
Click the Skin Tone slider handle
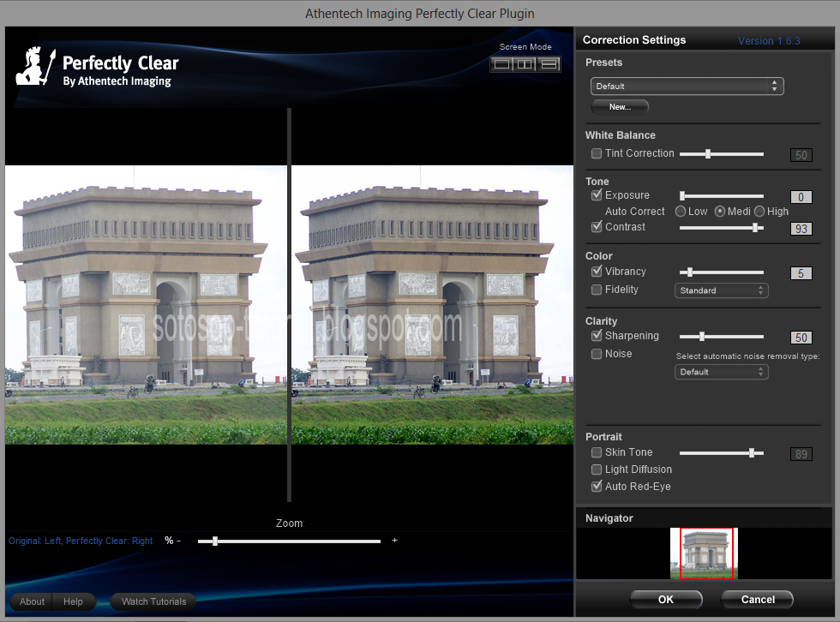pos(752,453)
